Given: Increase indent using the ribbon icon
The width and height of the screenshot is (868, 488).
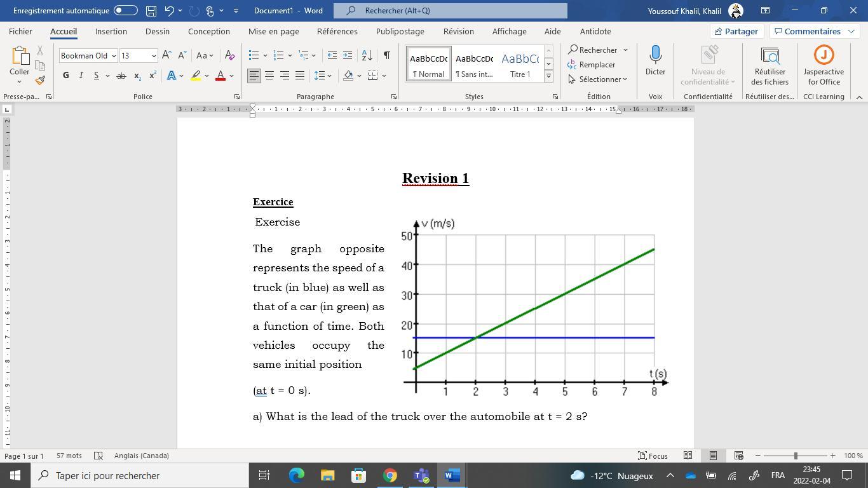Looking at the screenshot, I should point(348,55).
